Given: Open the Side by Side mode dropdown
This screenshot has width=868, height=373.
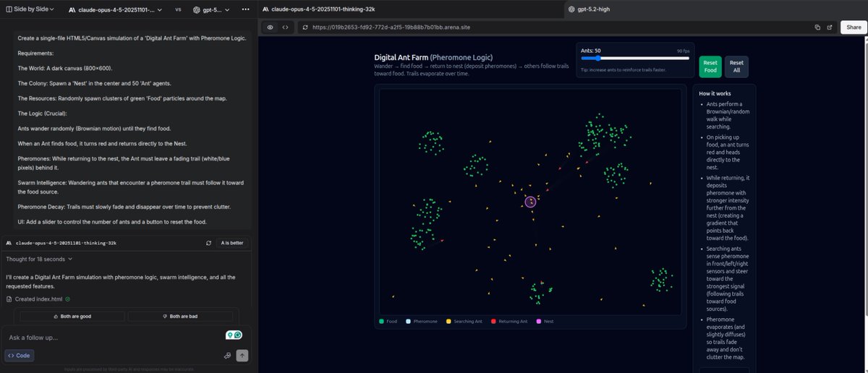Looking at the screenshot, I should [29, 10].
